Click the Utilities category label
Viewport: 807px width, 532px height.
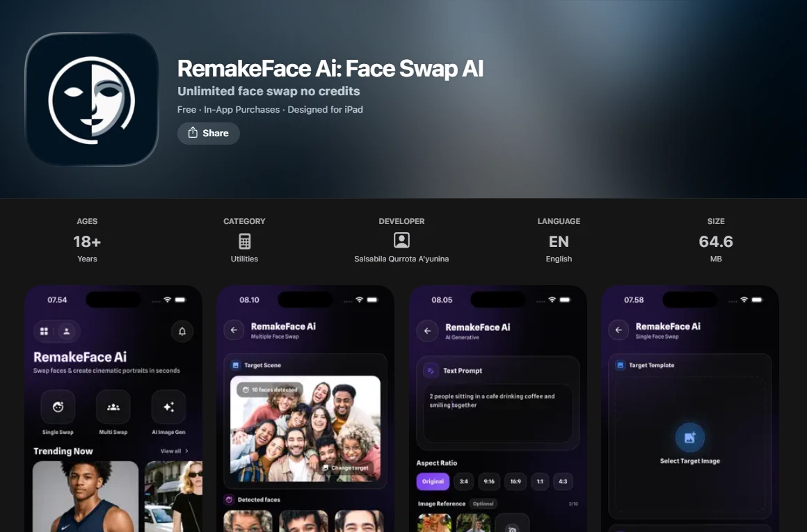pyautogui.click(x=244, y=259)
